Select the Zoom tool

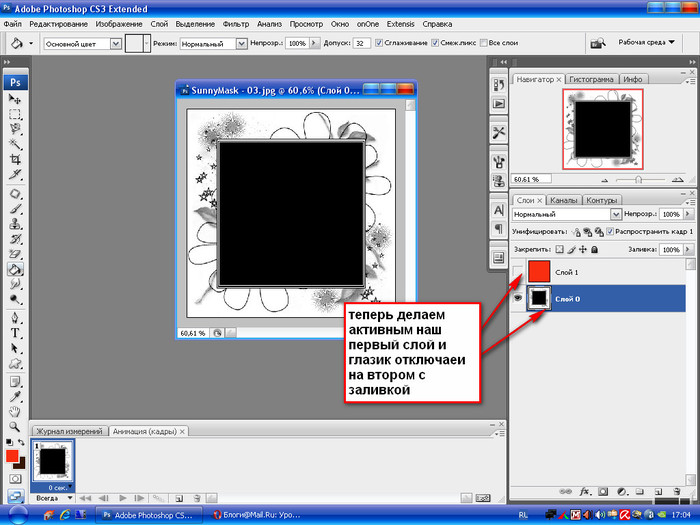coord(15,427)
